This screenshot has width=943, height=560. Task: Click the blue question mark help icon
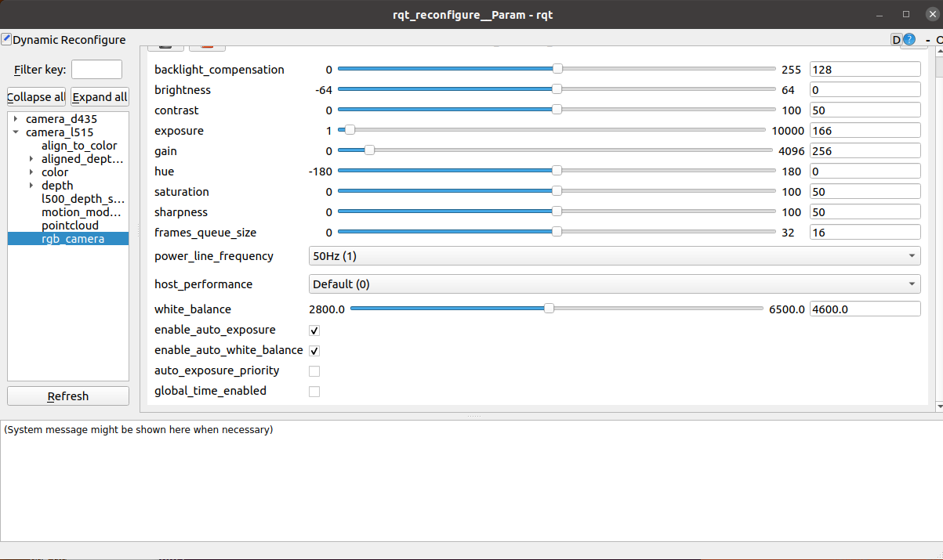pos(909,39)
